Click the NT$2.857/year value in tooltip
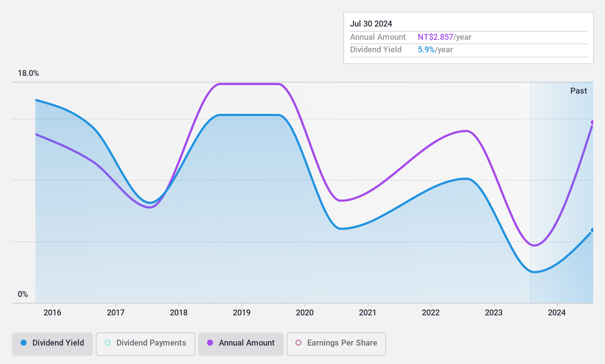Image resolution: width=605 pixels, height=364 pixels. pyautogui.click(x=445, y=37)
